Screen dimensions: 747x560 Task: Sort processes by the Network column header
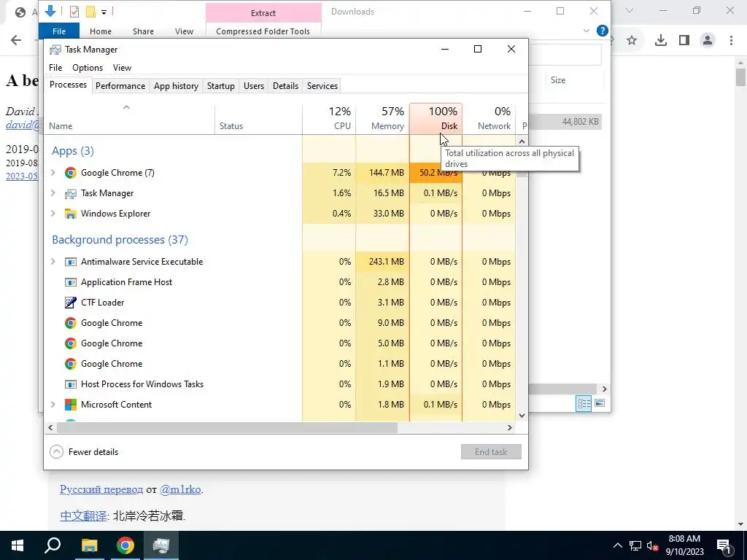click(x=489, y=119)
